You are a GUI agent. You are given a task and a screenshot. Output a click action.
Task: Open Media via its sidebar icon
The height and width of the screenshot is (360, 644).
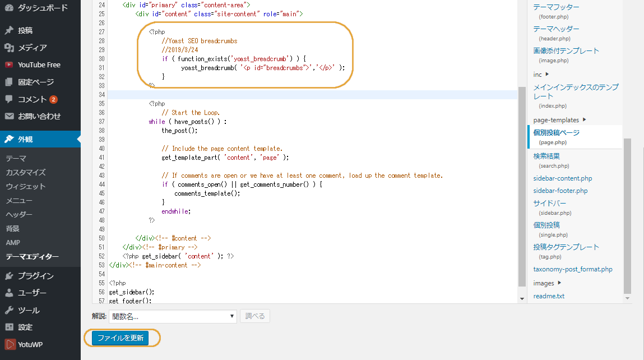coord(9,48)
